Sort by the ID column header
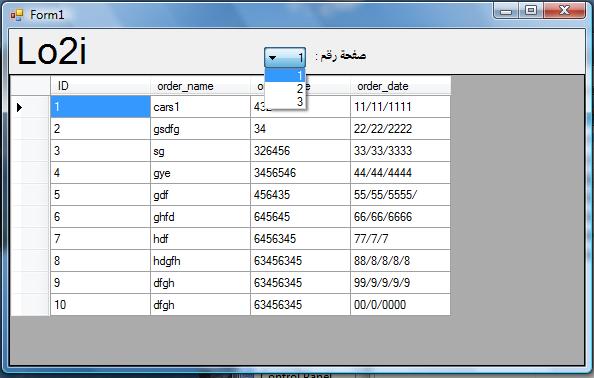The height and width of the screenshot is (378, 594). pos(100,86)
